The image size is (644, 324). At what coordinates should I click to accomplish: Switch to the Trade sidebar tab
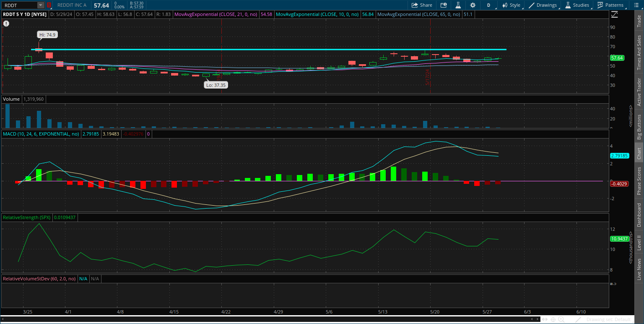pos(639,21)
